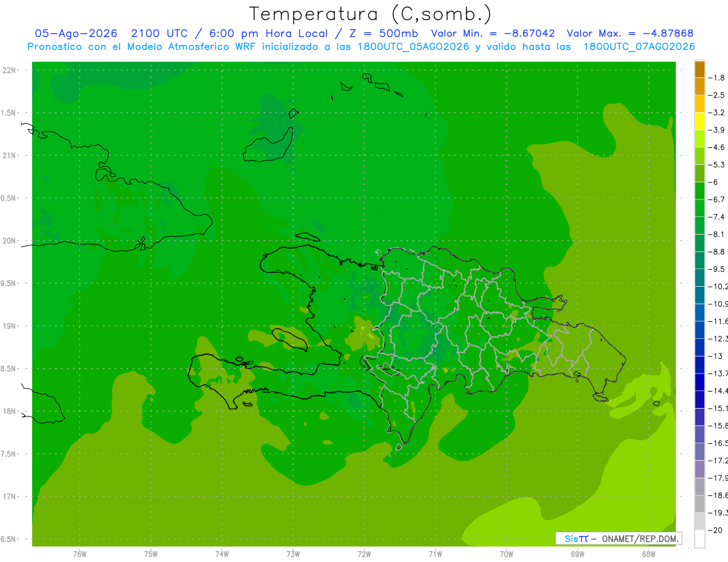Click the "-7.4" colorbar value

click(x=717, y=217)
